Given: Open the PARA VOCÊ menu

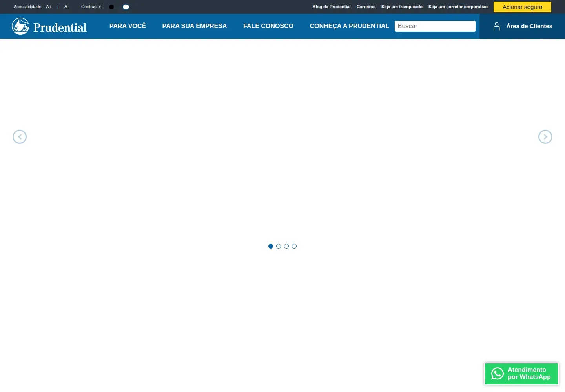Looking at the screenshot, I should [128, 26].
